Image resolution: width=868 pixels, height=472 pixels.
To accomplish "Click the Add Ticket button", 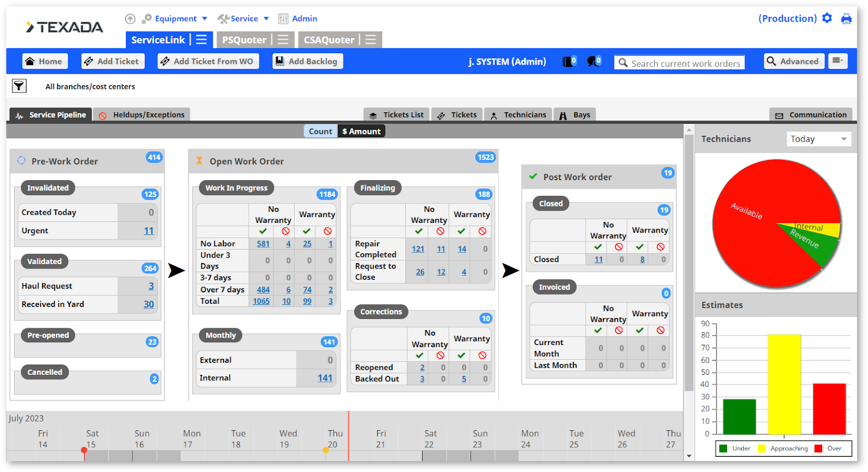I will click(113, 61).
